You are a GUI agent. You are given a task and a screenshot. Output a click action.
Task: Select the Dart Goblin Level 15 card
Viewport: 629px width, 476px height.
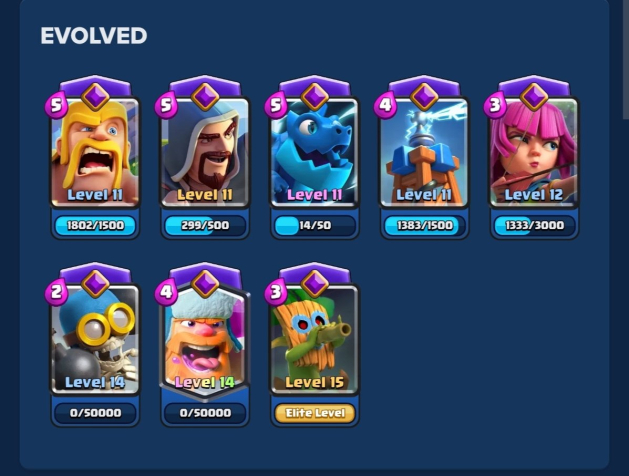coord(314,339)
